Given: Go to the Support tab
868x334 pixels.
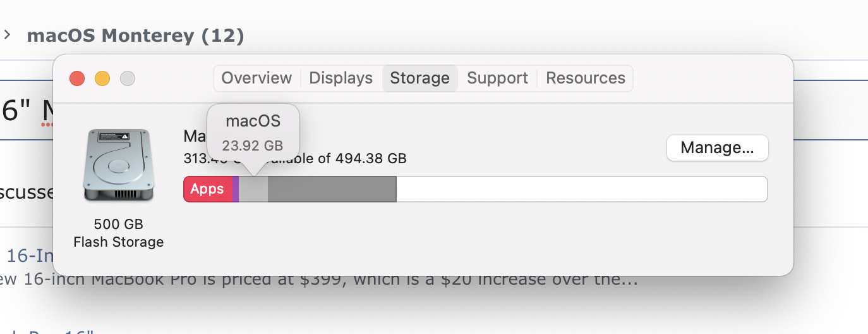Looking at the screenshot, I should tap(497, 78).
